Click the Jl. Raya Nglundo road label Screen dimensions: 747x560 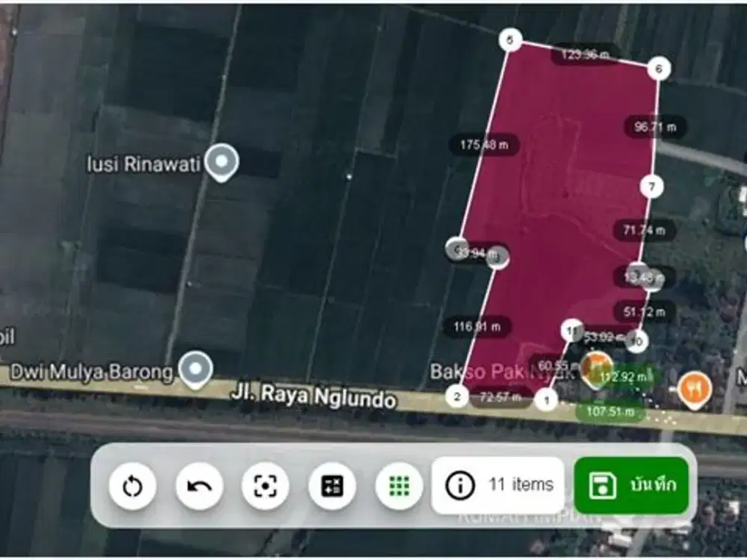click(313, 396)
